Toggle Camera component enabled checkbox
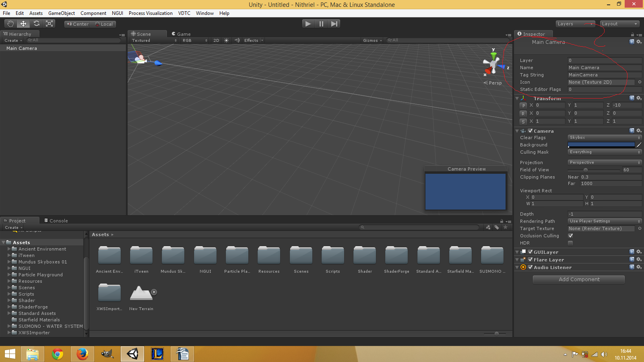644x362 pixels. click(530, 131)
